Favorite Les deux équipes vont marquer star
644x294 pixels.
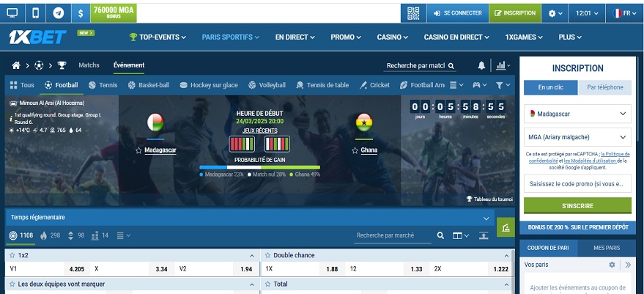click(12, 284)
